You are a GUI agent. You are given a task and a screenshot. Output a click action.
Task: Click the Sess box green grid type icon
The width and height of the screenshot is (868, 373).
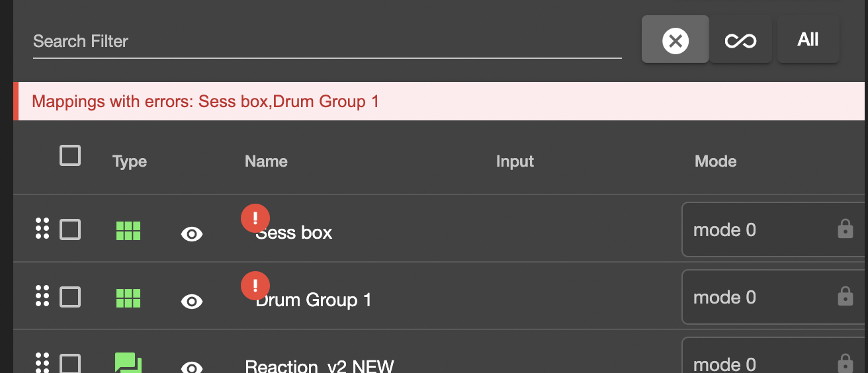pos(128,231)
